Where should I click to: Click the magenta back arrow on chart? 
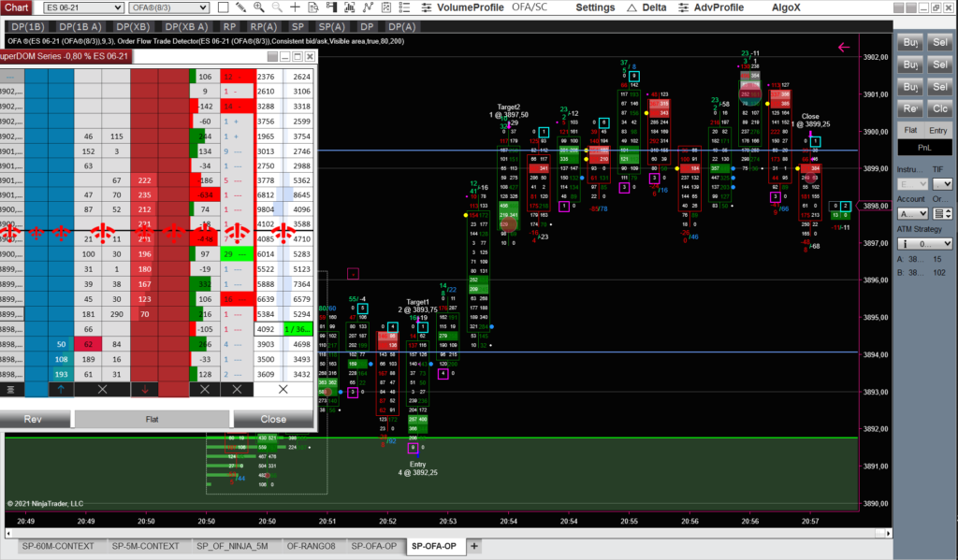point(844,47)
